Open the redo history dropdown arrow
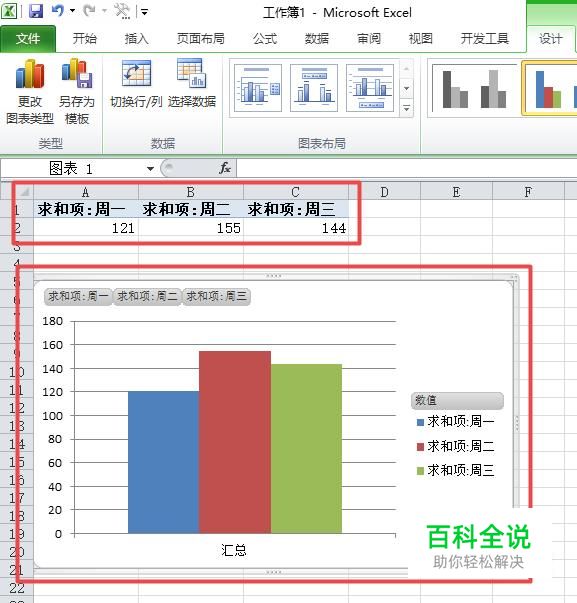 [x=104, y=11]
